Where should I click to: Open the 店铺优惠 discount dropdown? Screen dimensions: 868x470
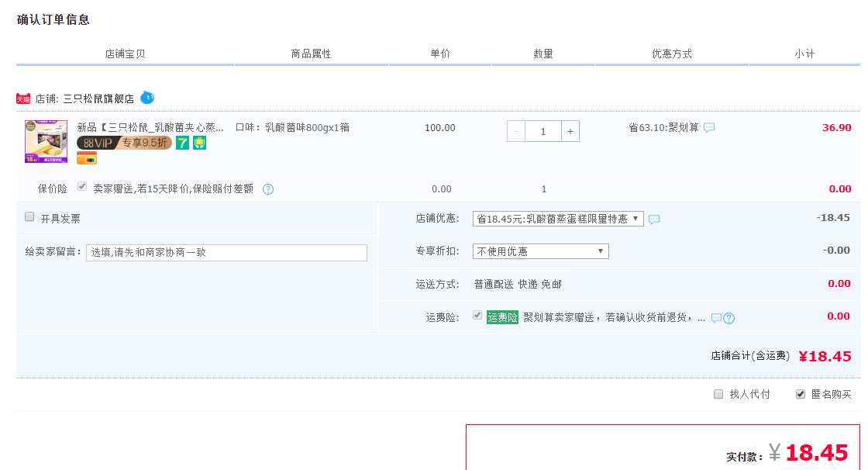coord(558,219)
